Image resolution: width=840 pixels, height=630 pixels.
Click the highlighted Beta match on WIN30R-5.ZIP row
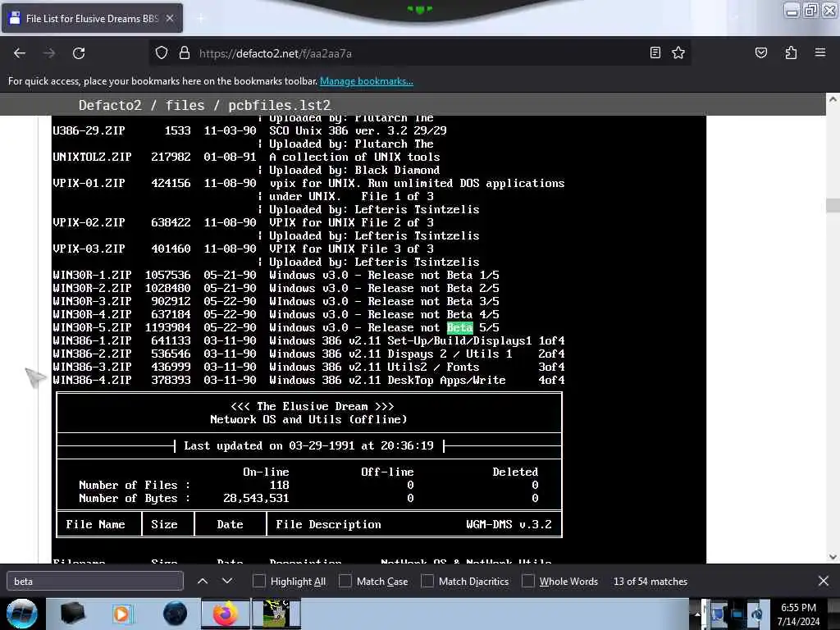(459, 327)
